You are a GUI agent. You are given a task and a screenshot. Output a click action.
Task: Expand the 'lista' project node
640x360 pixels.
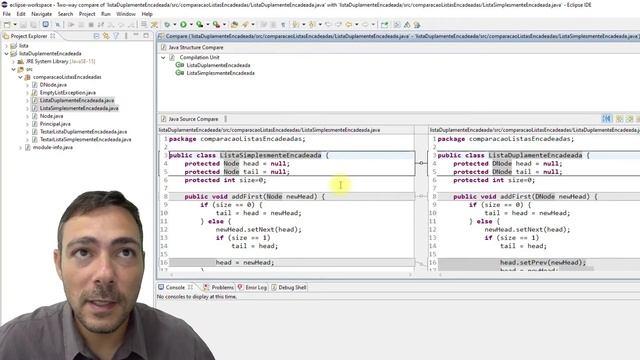coord(7,46)
